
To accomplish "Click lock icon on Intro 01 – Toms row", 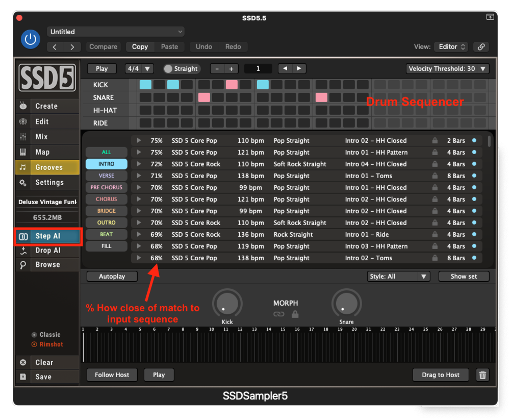I will pos(435,176).
